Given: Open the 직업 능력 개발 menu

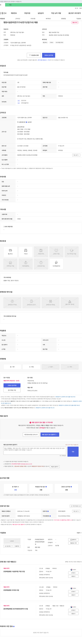Looking at the screenshot, I should pos(56,13).
